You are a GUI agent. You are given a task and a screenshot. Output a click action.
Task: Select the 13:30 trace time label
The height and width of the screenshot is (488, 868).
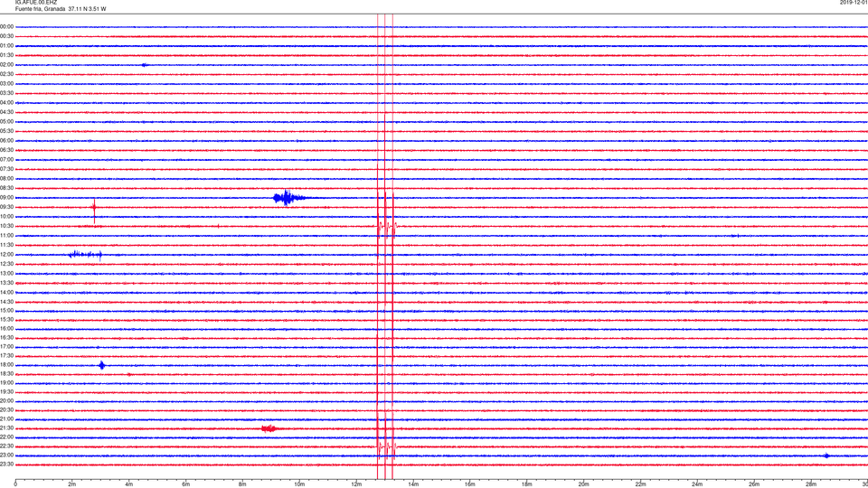click(x=7, y=283)
